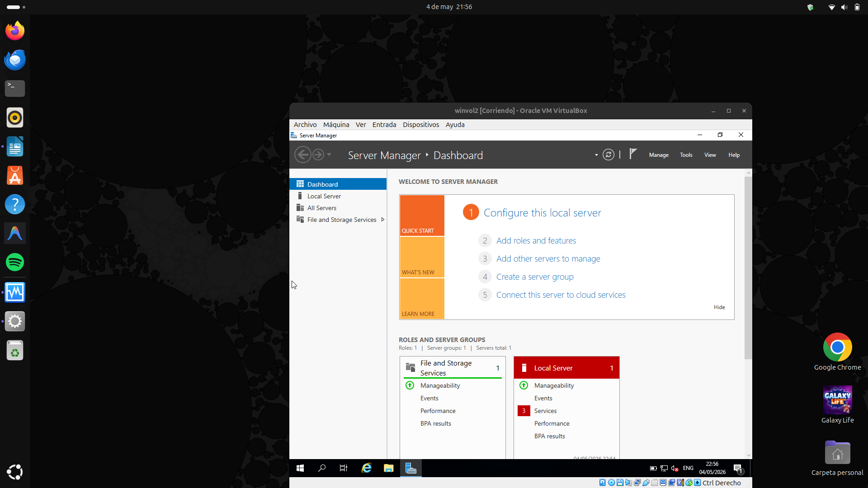This screenshot has width=868, height=488.
Task: Select the WHAT'S NEW tile
Action: tap(422, 257)
